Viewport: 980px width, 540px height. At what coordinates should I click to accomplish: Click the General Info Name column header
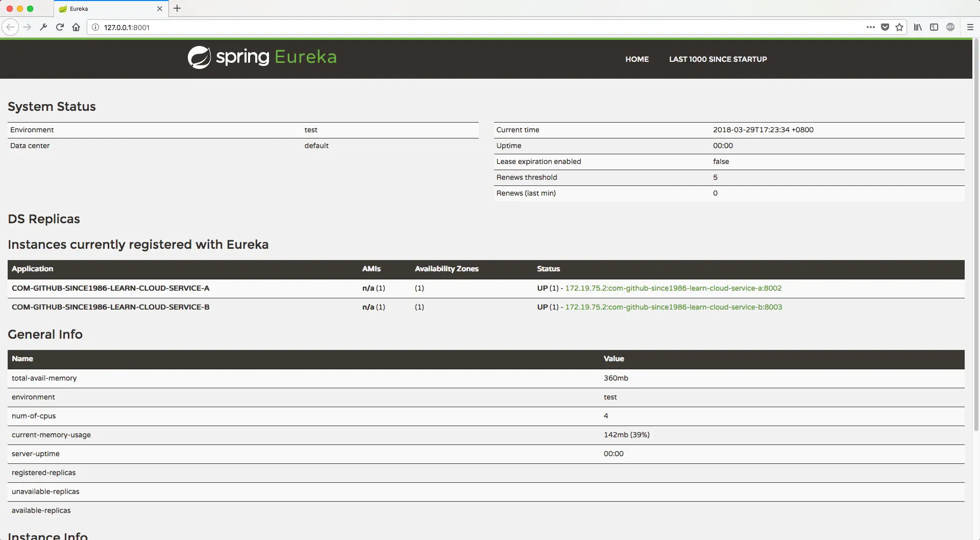point(22,359)
